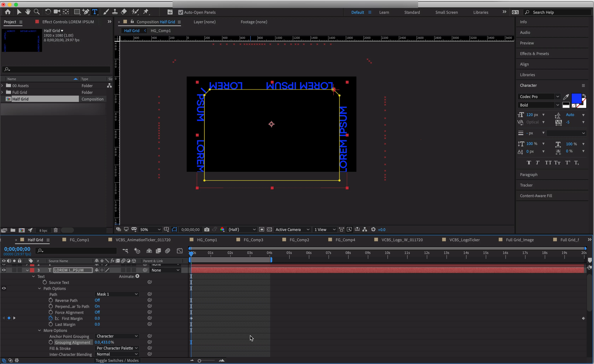Select the Hand tool
The image size is (594, 364).
28,12
